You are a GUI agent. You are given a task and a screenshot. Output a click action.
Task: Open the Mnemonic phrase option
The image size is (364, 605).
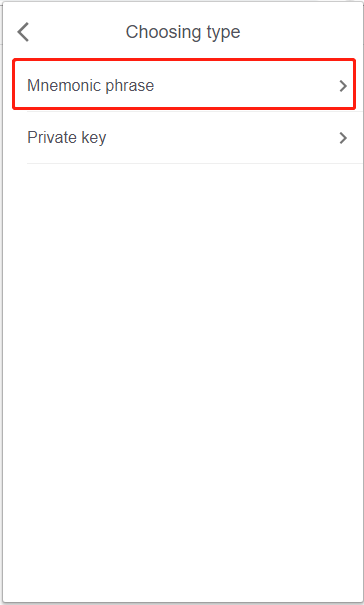[184, 84]
